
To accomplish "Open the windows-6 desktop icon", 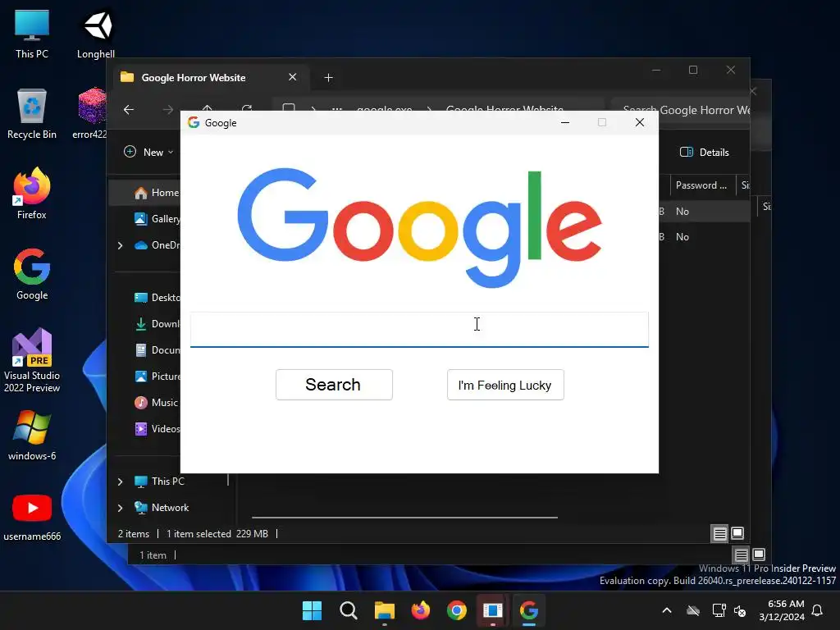I will (x=32, y=436).
